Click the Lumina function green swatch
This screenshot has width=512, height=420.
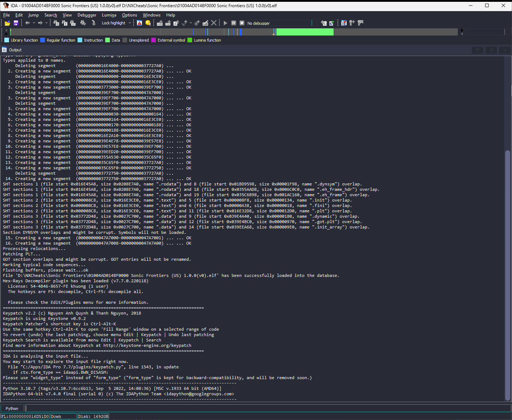click(x=190, y=40)
